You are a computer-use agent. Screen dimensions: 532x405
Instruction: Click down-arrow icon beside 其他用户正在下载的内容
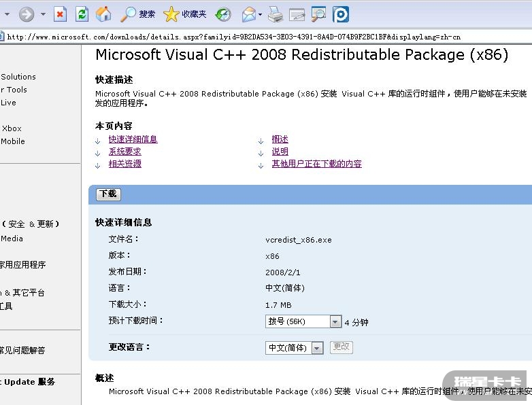pyautogui.click(x=261, y=165)
